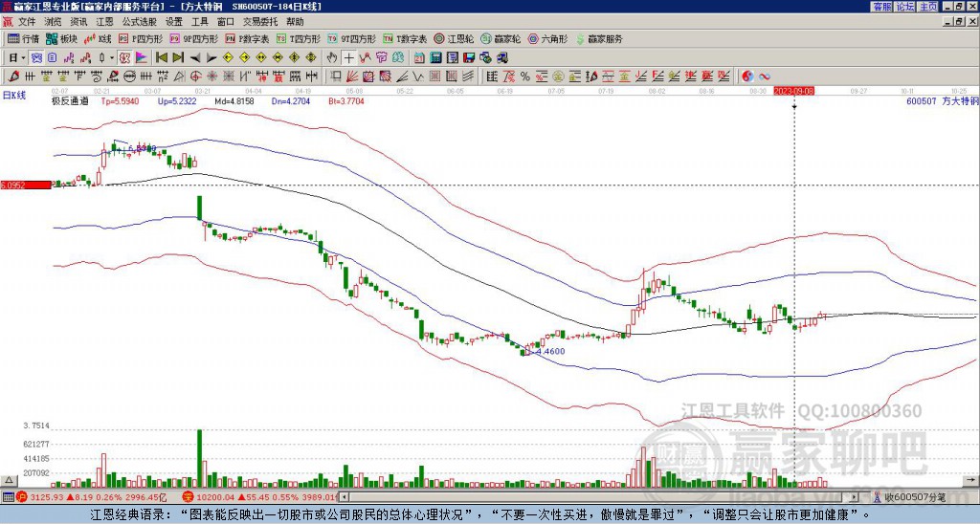The image size is (980, 524).
Task: Jump to last bar icon
Action: (x=178, y=58)
